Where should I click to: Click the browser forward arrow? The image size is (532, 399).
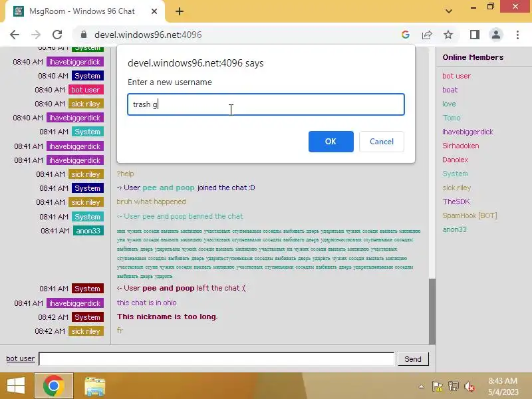point(36,35)
